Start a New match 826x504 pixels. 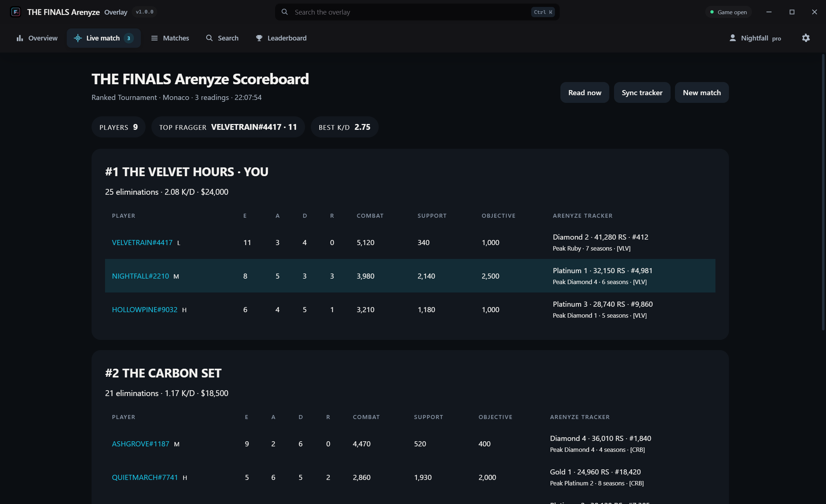click(x=702, y=93)
